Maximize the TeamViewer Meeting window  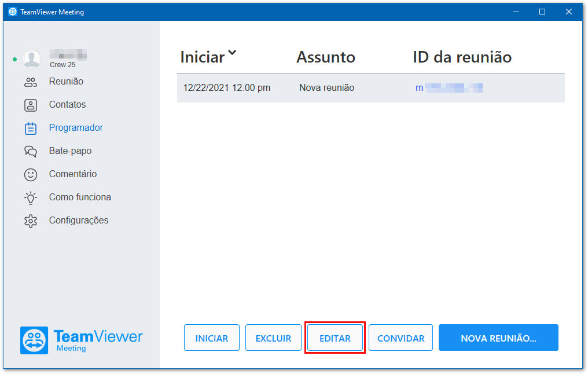coord(542,12)
